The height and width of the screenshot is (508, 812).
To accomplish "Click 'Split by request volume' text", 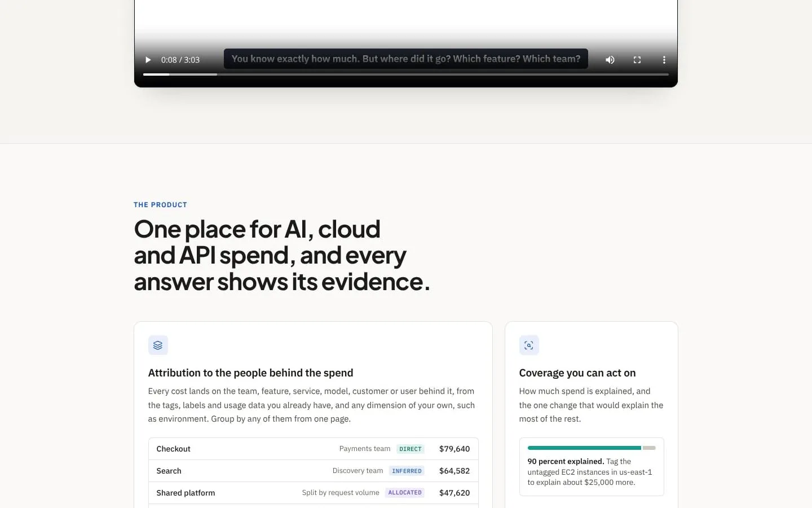I will click(341, 493).
